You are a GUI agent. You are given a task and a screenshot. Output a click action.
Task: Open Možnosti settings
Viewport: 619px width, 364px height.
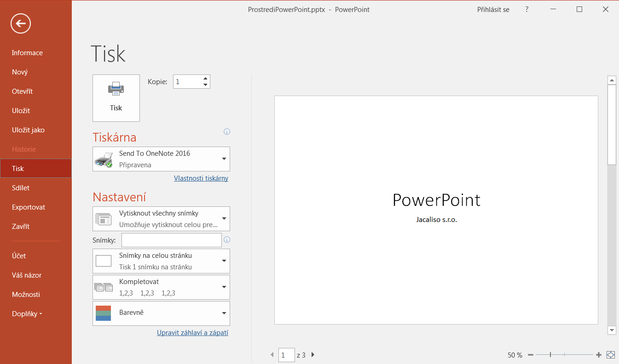(x=36, y=295)
